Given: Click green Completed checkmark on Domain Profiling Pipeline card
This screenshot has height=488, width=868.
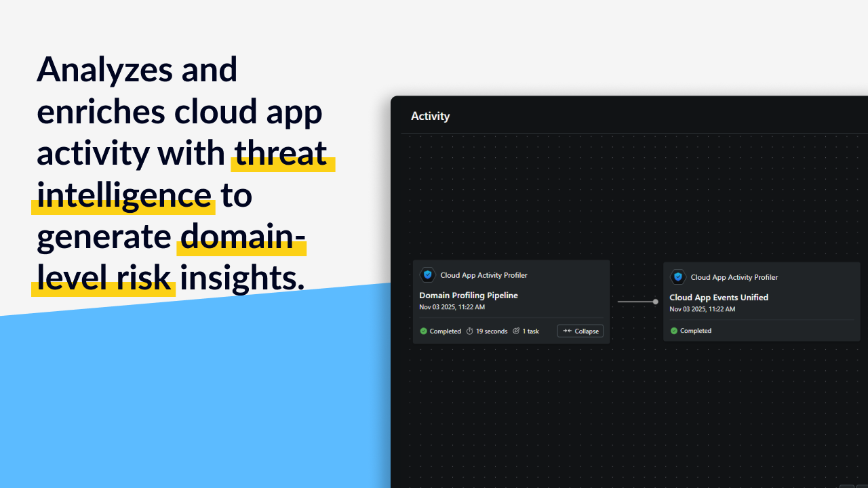Looking at the screenshot, I should tap(424, 331).
